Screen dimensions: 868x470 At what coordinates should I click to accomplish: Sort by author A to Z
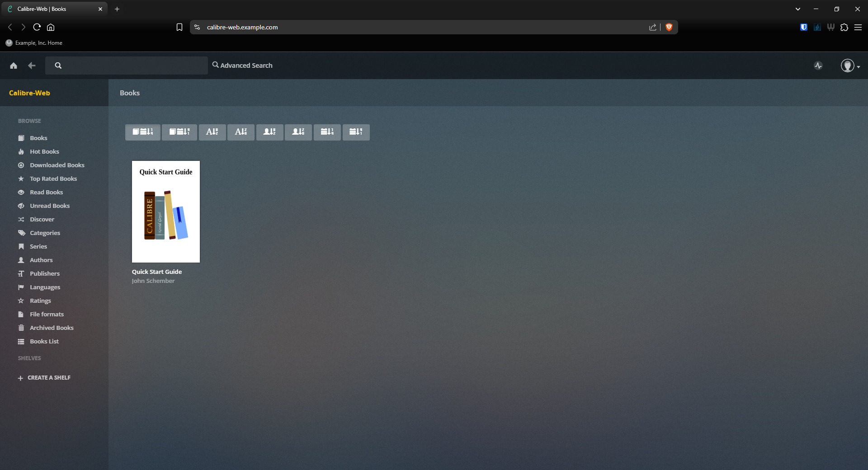(x=269, y=132)
